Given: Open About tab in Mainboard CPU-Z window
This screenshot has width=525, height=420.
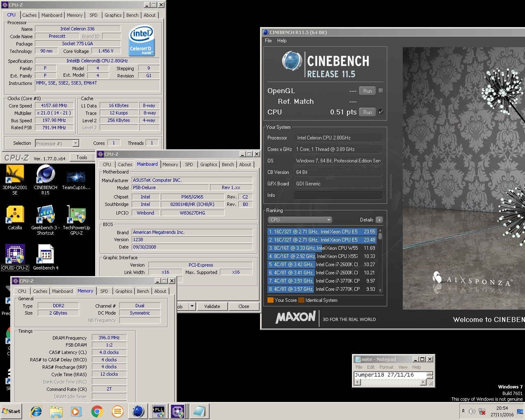Looking at the screenshot, I should pyautogui.click(x=245, y=164).
